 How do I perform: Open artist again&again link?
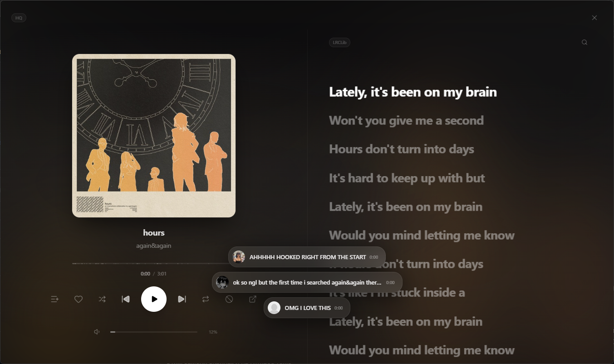154,246
